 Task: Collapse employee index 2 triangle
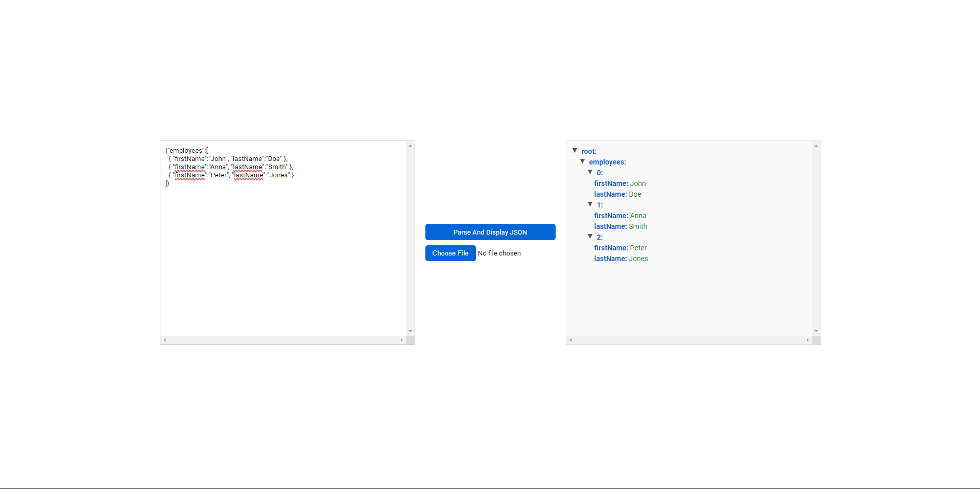pos(590,237)
